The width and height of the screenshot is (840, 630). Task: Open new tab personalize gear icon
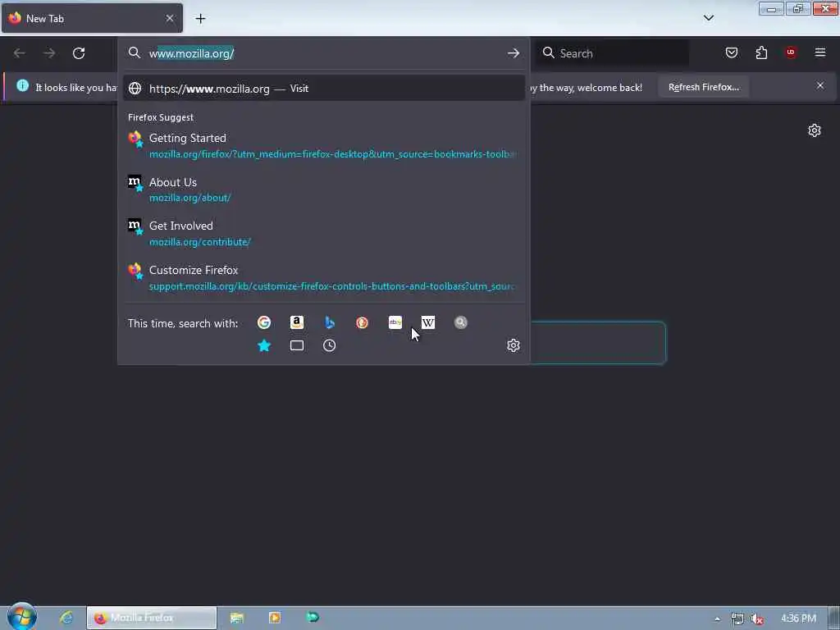click(815, 130)
